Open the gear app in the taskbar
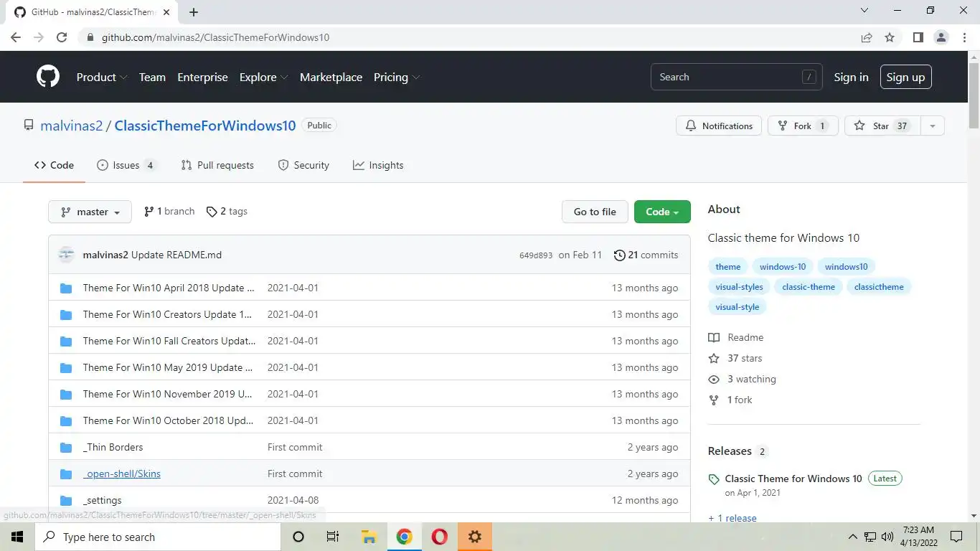 (x=475, y=537)
